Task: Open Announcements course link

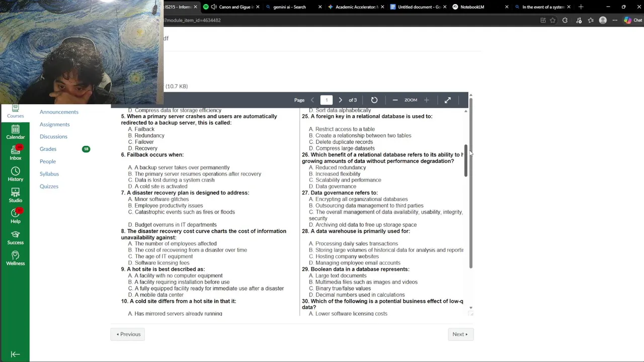Action: (x=59, y=112)
